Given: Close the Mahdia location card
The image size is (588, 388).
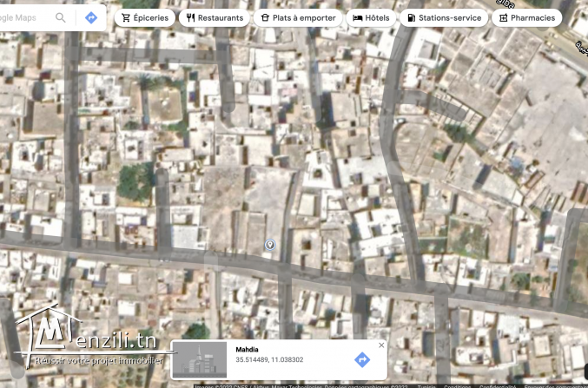Looking at the screenshot, I should tap(380, 345).
